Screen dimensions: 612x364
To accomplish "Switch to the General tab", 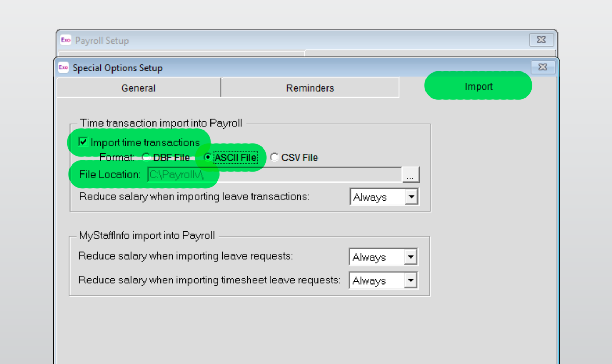I will [x=138, y=88].
